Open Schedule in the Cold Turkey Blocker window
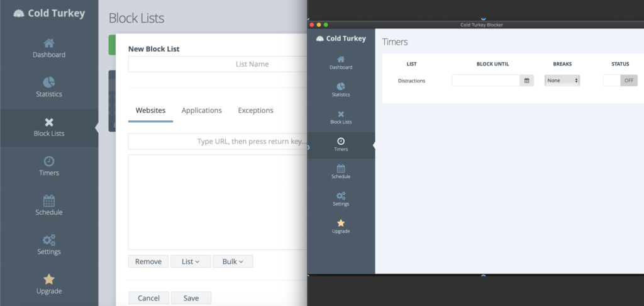This screenshot has height=306, width=644. [341, 172]
